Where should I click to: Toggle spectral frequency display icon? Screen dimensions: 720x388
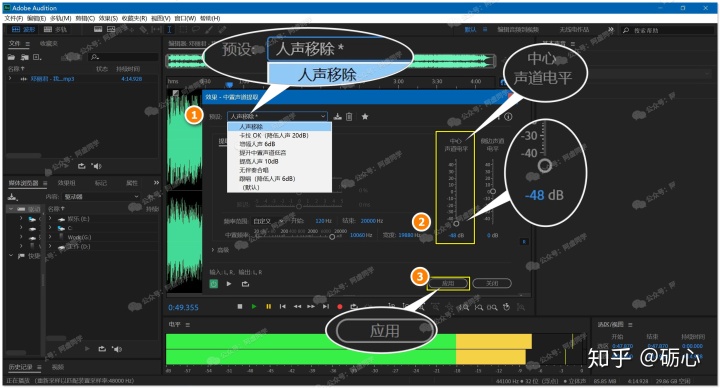pyautogui.click(x=98, y=29)
